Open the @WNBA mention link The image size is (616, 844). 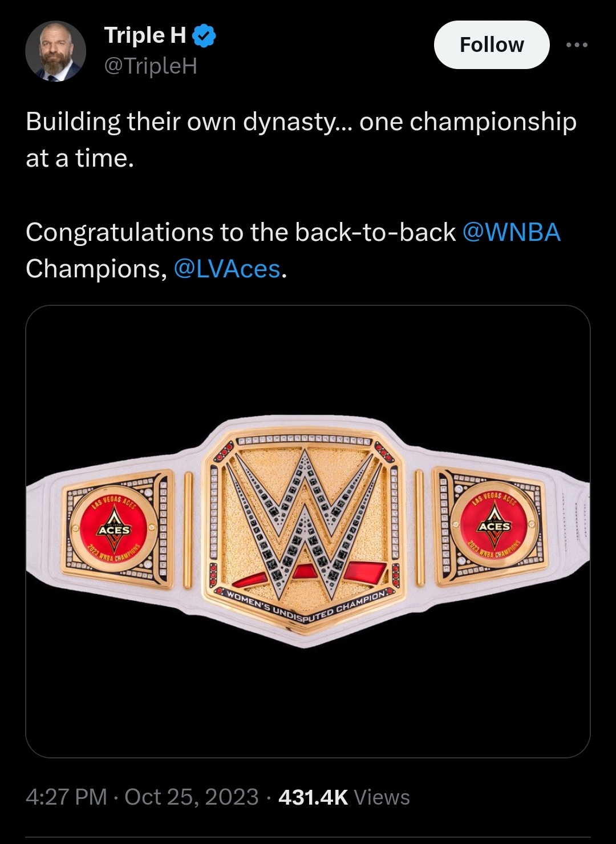(511, 232)
